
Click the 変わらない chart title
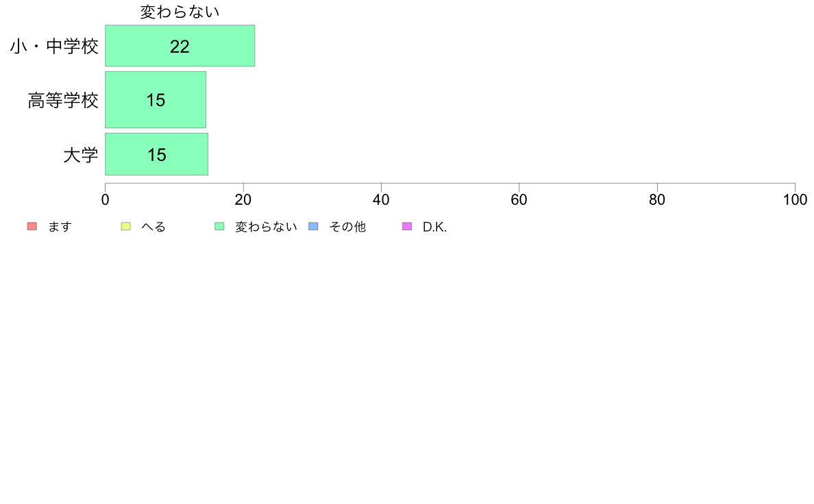click(x=180, y=12)
